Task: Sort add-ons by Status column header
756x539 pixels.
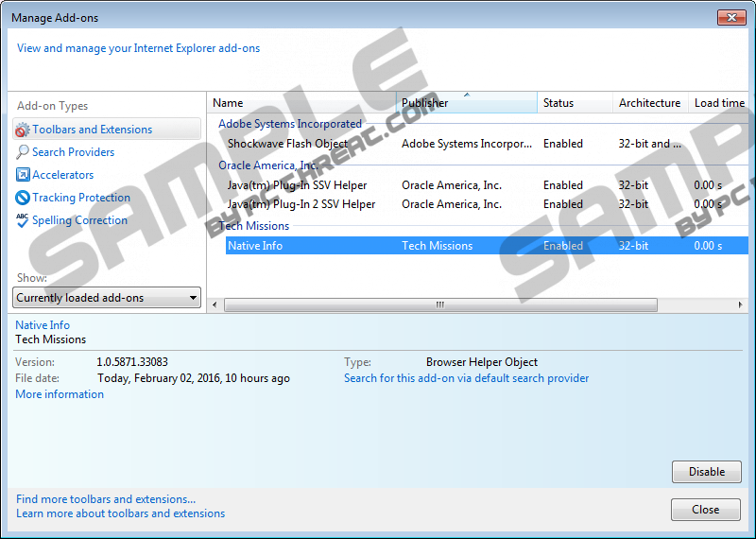Action: [574, 103]
